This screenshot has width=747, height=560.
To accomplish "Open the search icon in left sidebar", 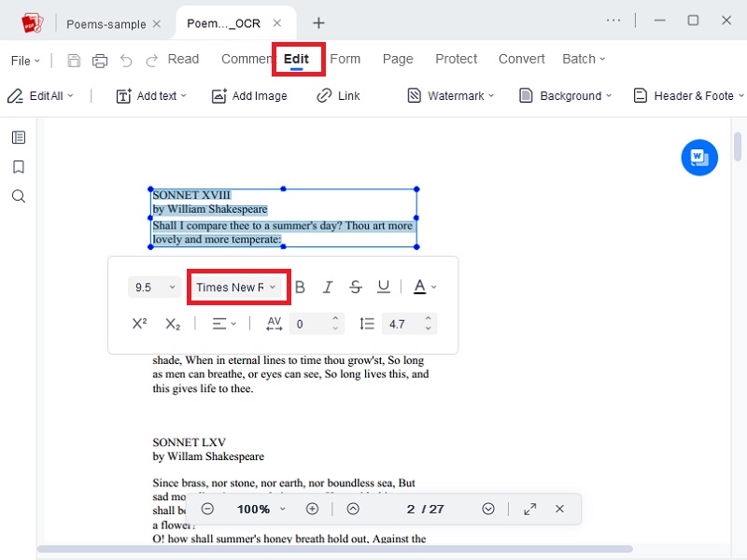I will [19, 196].
